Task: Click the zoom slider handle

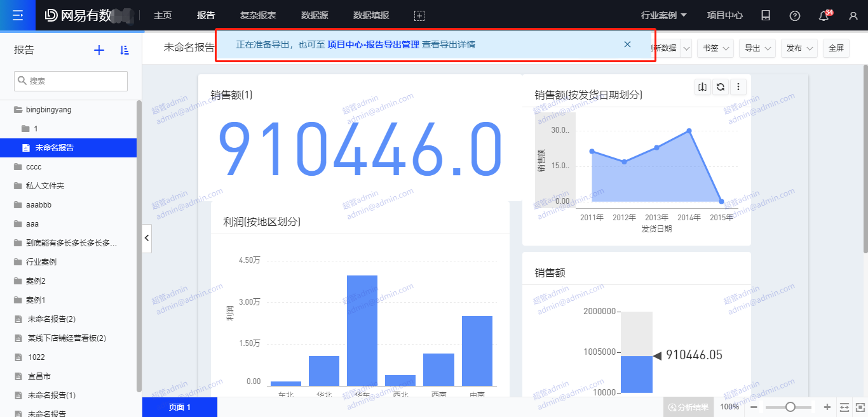Action: (790, 407)
